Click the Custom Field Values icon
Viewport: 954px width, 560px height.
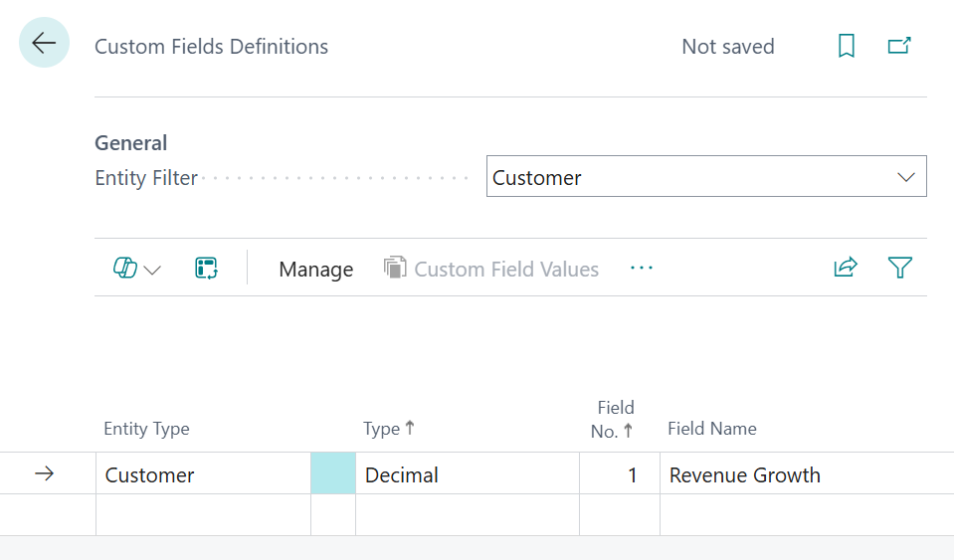pyautogui.click(x=395, y=269)
